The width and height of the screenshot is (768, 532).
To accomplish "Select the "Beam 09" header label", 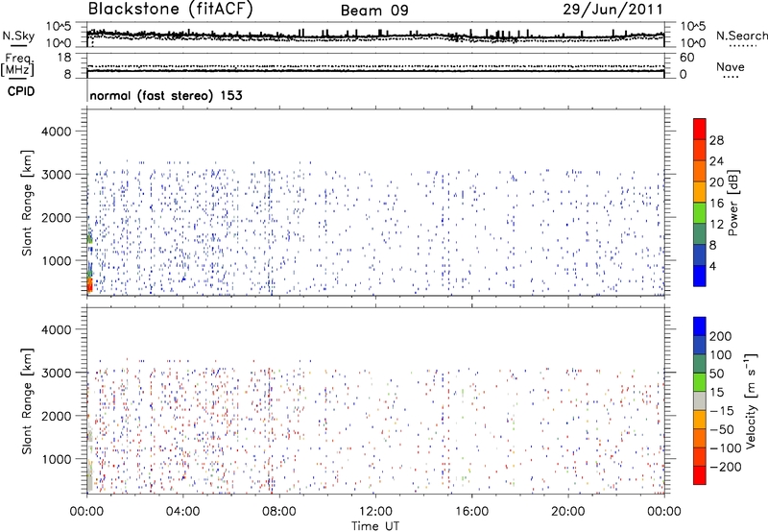I will pos(374,11).
